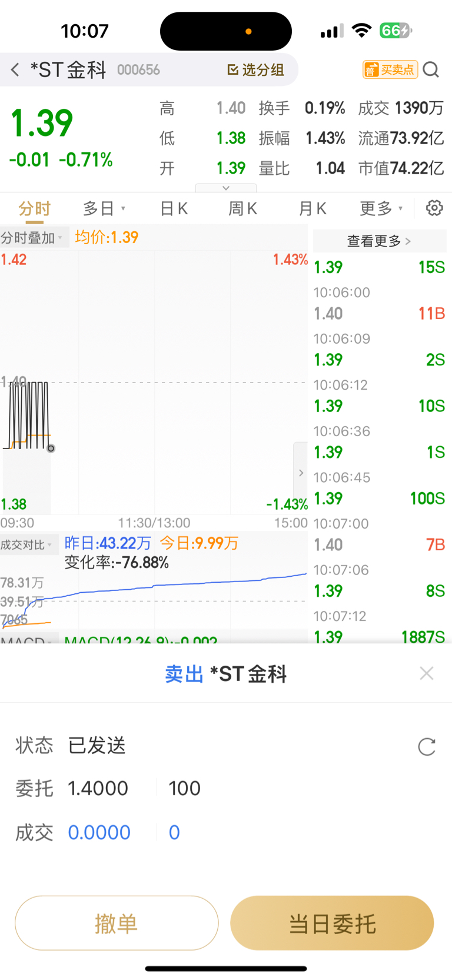452x980 pixels.
Task: Tap the 市值74.22亿 value
Action: [401, 168]
